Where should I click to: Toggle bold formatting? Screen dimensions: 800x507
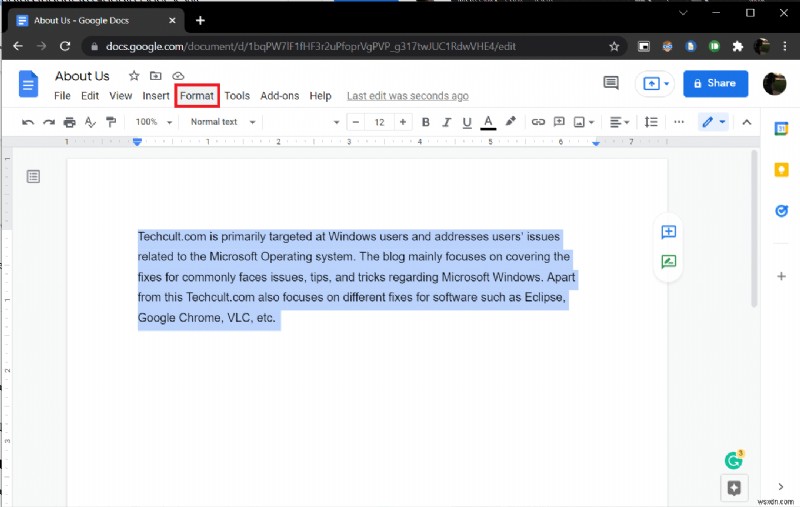point(425,122)
